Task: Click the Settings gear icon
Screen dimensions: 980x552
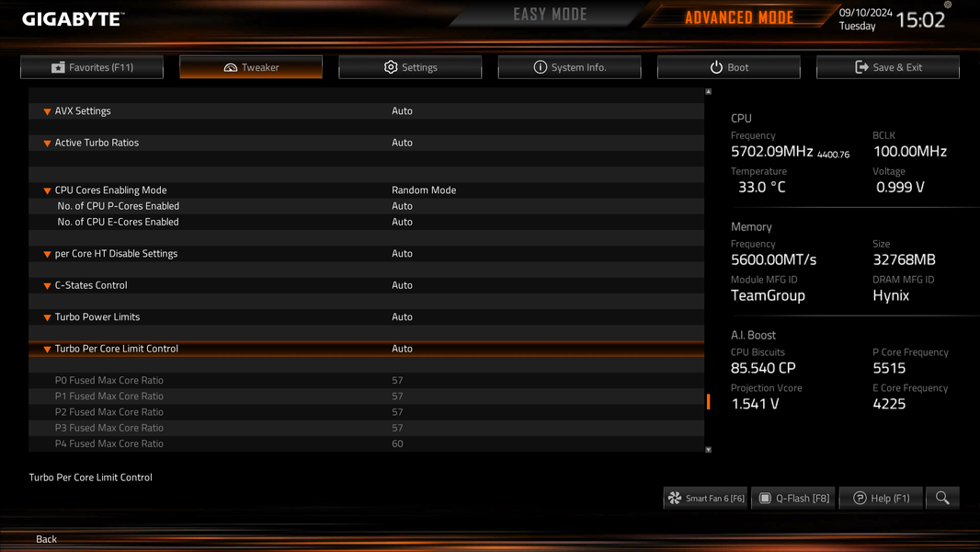Action: [391, 67]
